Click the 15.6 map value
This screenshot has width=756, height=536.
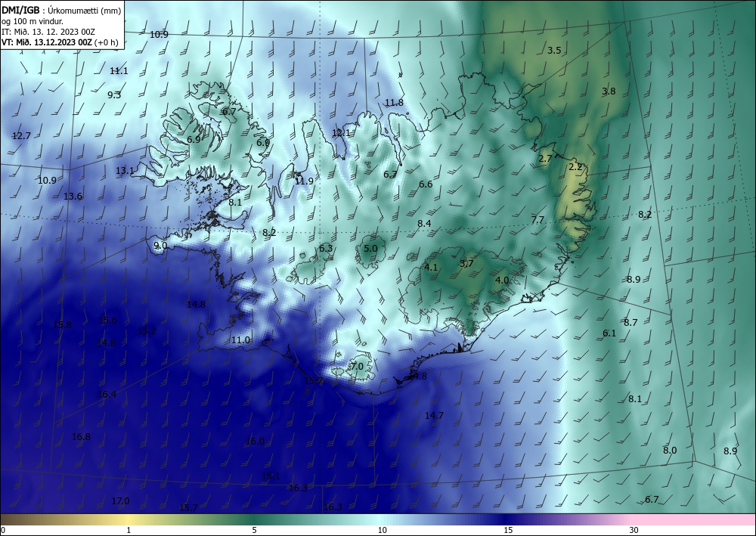pos(107,321)
